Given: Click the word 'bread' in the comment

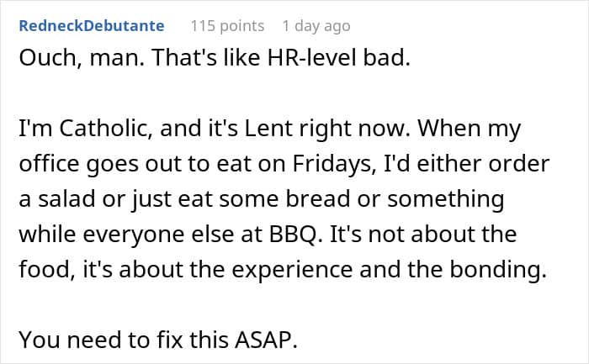Looking at the screenshot, I should point(318,199).
